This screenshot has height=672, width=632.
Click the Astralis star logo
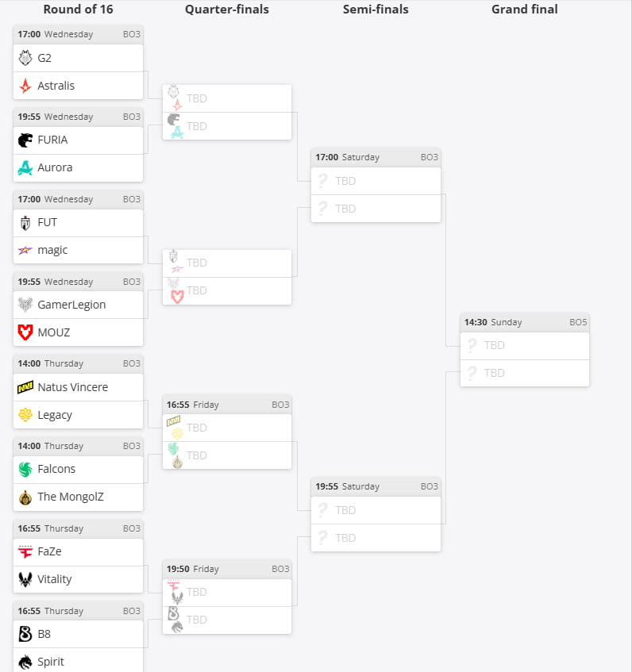point(25,86)
